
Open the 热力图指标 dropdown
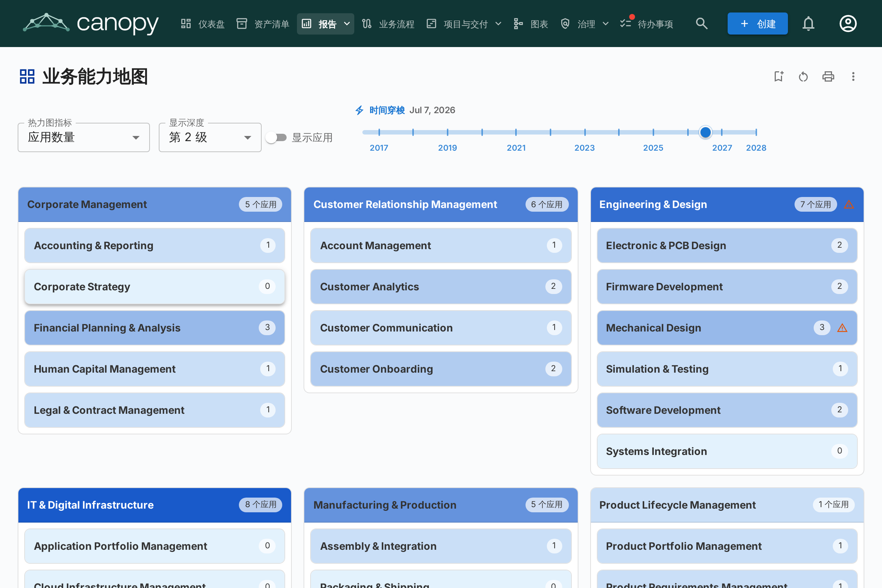pos(84,137)
